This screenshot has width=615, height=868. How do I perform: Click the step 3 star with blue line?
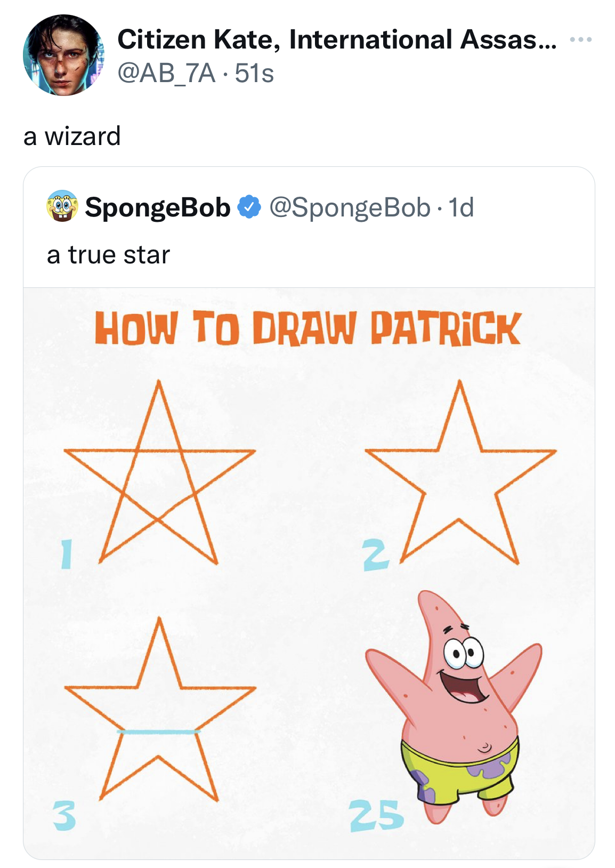[x=159, y=710]
